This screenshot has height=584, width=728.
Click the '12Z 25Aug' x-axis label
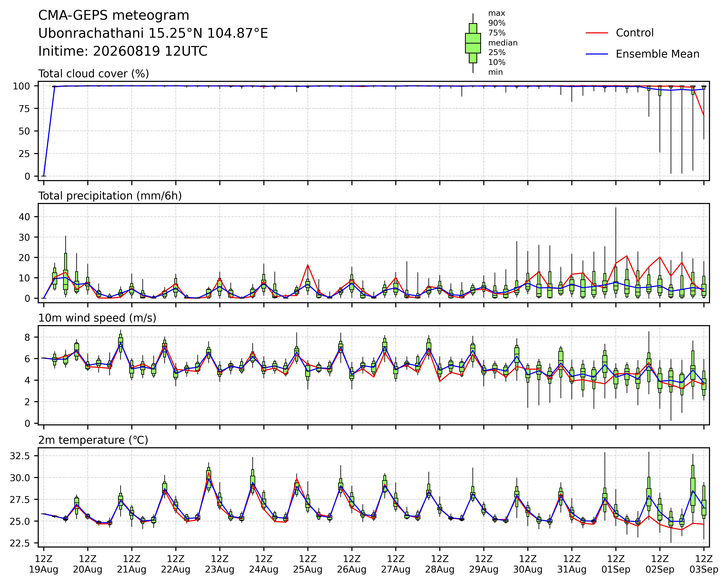tap(308, 564)
